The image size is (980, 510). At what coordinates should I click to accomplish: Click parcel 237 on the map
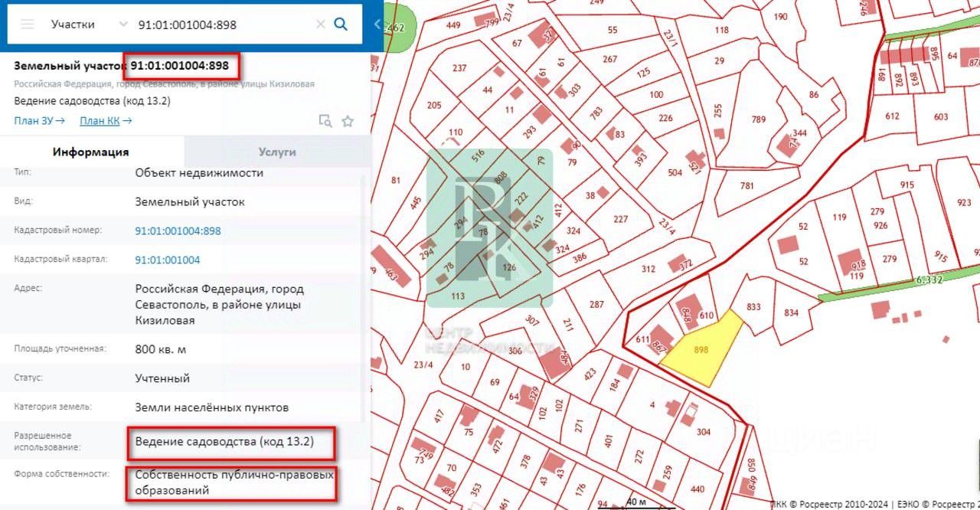[459, 68]
